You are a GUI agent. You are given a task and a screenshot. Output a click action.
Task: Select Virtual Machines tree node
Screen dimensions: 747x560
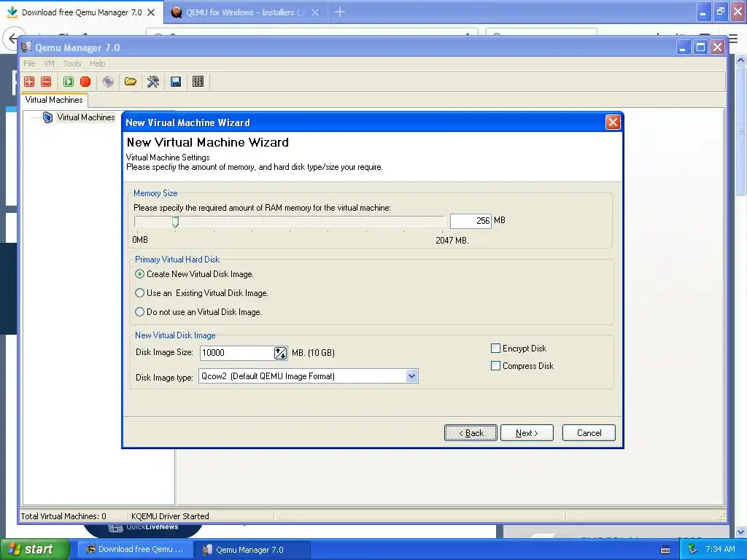[x=86, y=117]
